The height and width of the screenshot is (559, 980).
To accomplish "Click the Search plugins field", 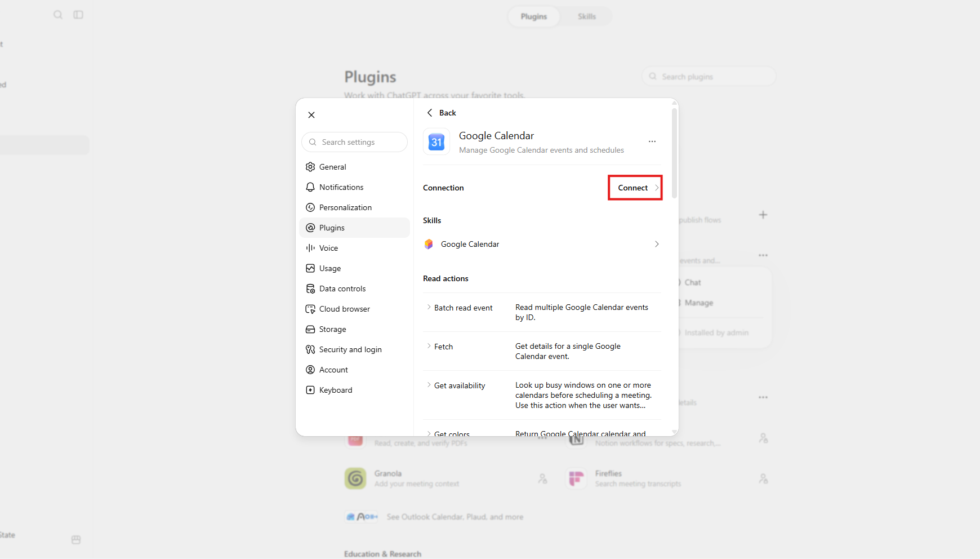I will pyautogui.click(x=709, y=77).
